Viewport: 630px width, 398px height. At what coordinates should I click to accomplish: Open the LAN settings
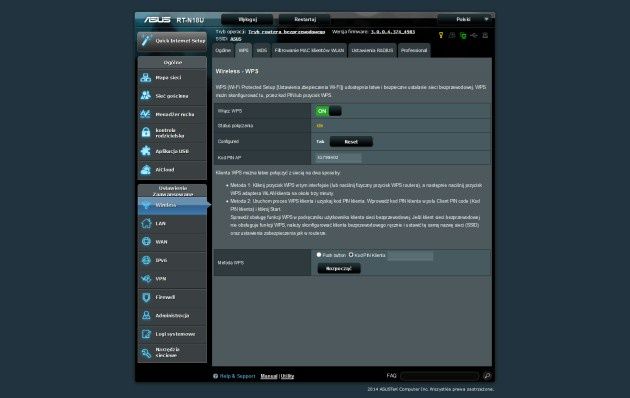172,224
